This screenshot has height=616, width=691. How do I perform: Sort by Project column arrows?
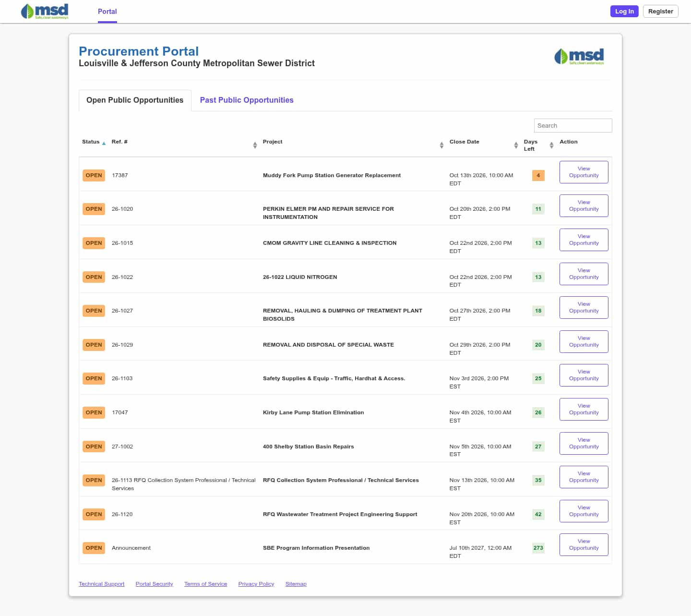coord(441,145)
